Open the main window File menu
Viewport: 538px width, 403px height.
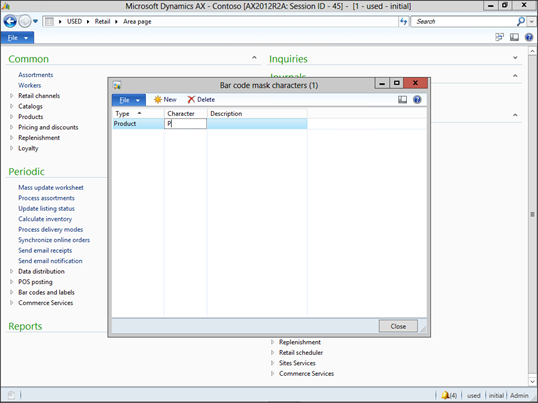coord(17,38)
